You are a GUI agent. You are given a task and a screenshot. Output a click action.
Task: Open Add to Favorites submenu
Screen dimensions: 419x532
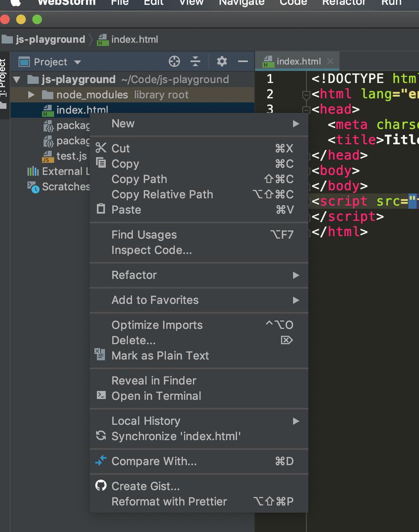199,300
